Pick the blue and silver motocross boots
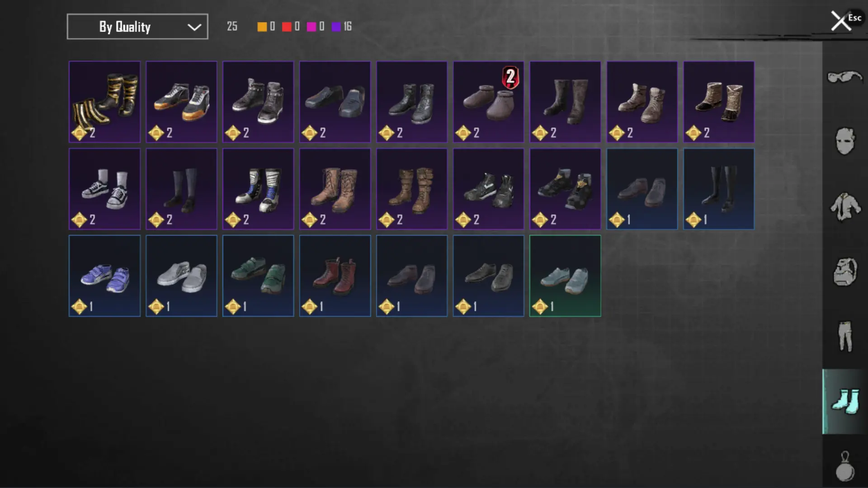868x488 pixels. [x=258, y=189]
